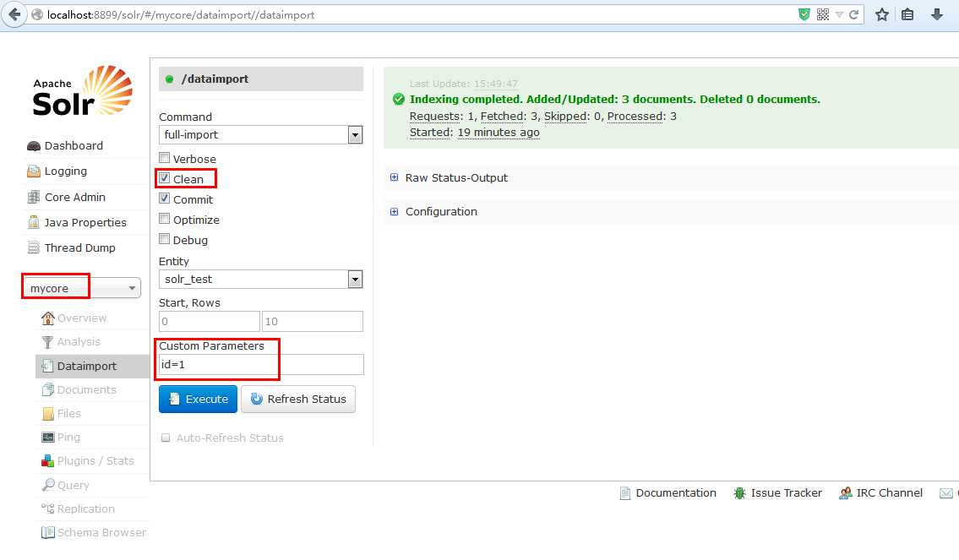
Task: Click the Files folder icon
Action: click(47, 414)
